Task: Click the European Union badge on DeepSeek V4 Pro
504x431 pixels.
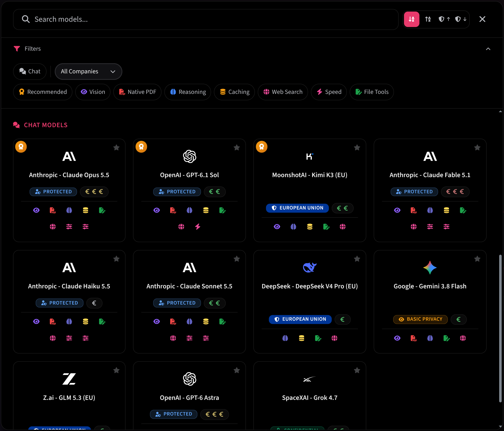Action: click(300, 319)
